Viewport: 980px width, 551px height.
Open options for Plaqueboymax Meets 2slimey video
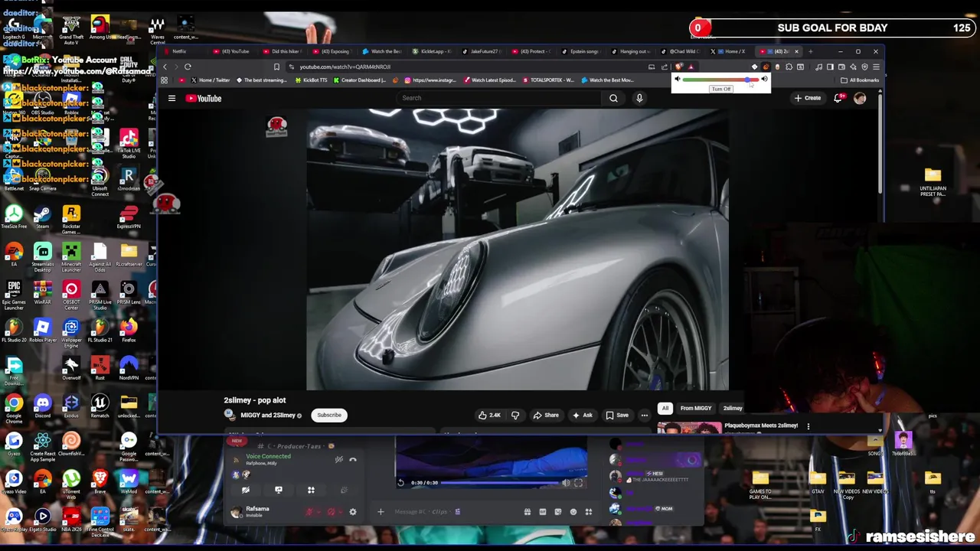coord(808,426)
